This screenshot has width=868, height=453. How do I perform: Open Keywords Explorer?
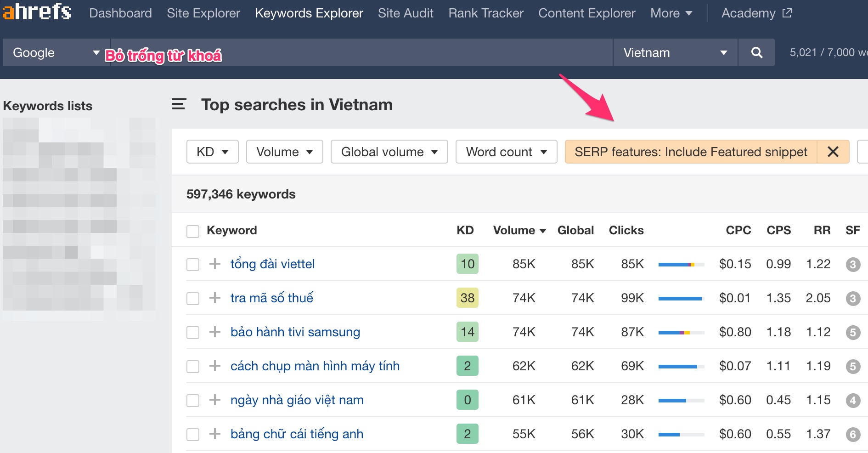[309, 13]
